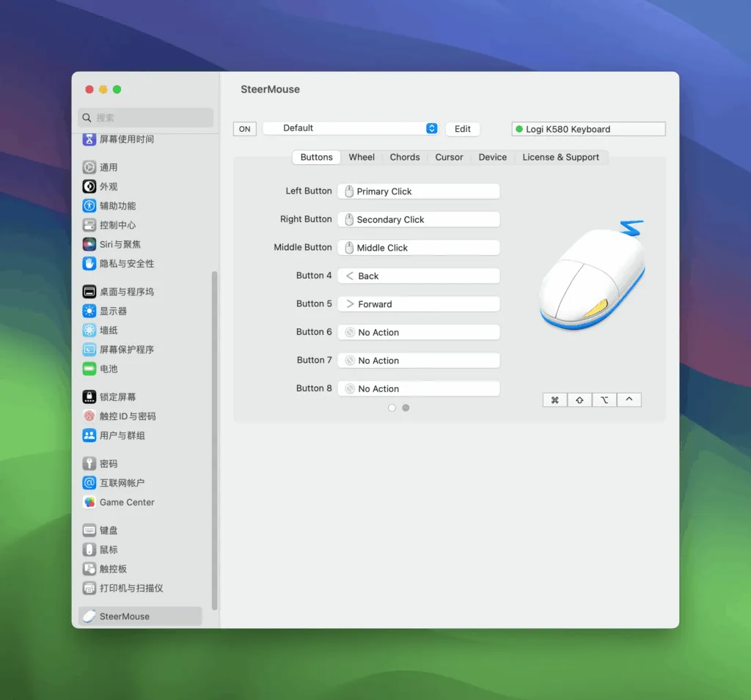
Task: Click the Option modifier key icon
Action: coord(604,399)
